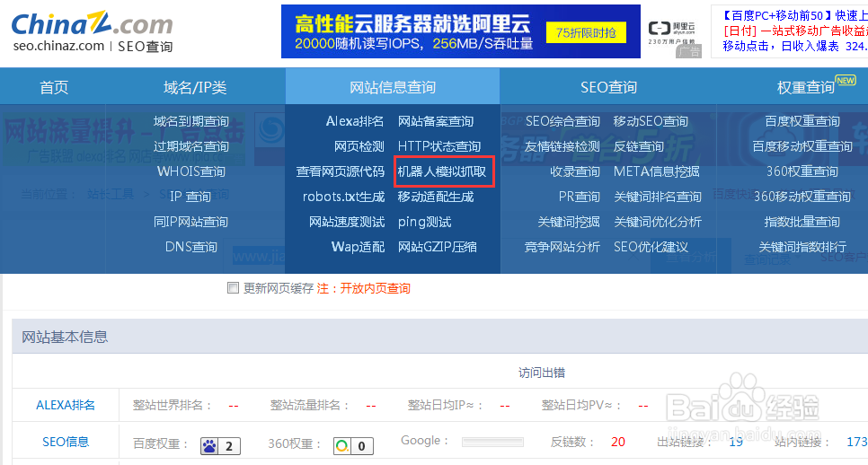The image size is (868, 465).
Task: Open 百度移动权重查询 menu entry
Action: pyautogui.click(x=802, y=146)
